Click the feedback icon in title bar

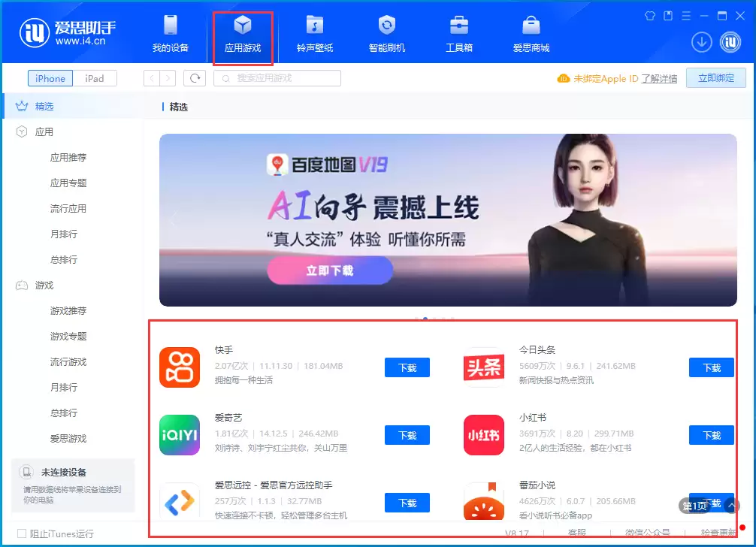point(668,16)
